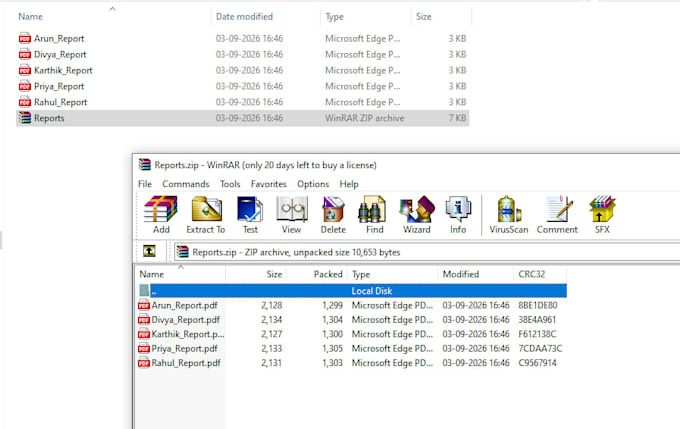Run the Test archive tool

point(250,215)
